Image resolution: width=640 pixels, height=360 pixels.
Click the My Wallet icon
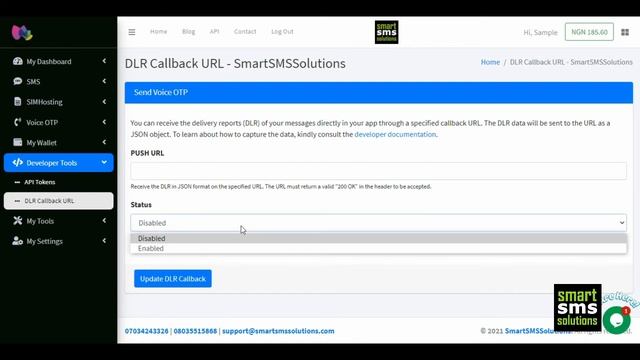click(x=18, y=142)
